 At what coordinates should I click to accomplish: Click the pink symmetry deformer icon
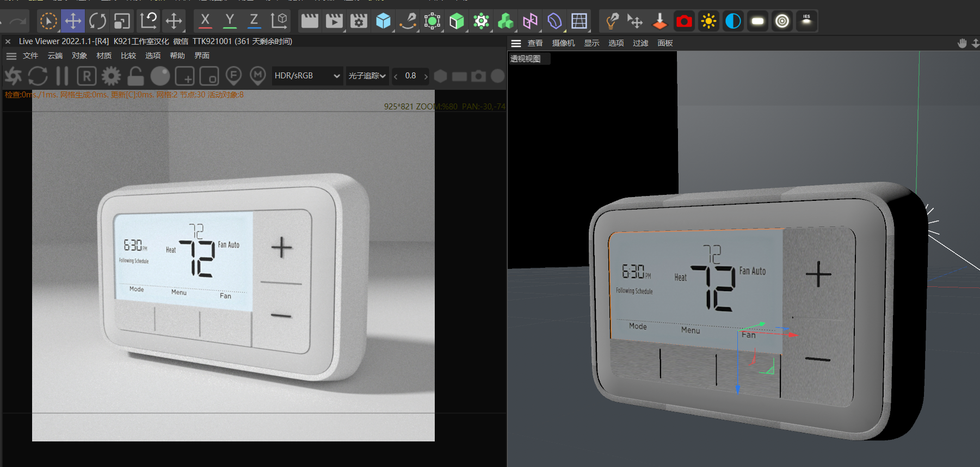click(x=530, y=21)
